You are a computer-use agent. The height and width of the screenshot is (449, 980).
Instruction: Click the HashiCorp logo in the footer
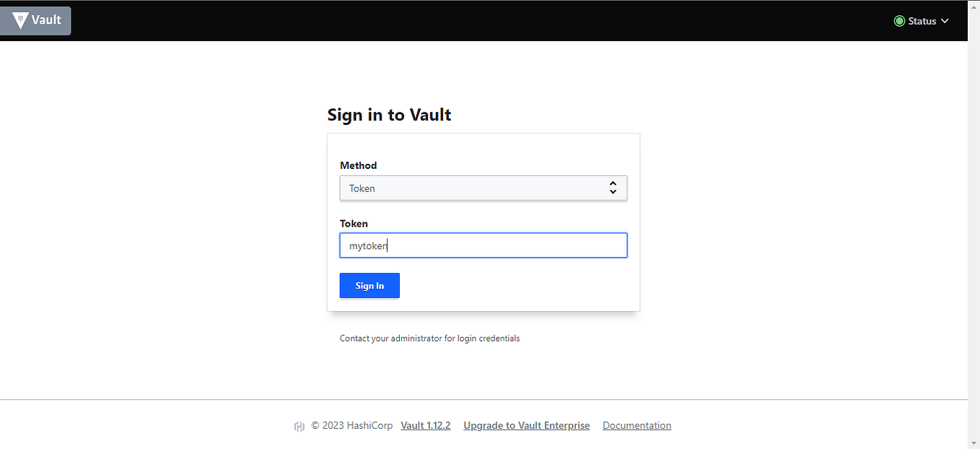(299, 425)
